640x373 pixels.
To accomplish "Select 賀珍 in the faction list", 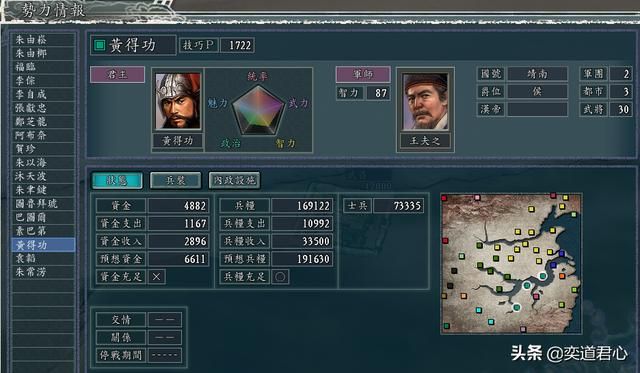I will pyautogui.click(x=43, y=149).
